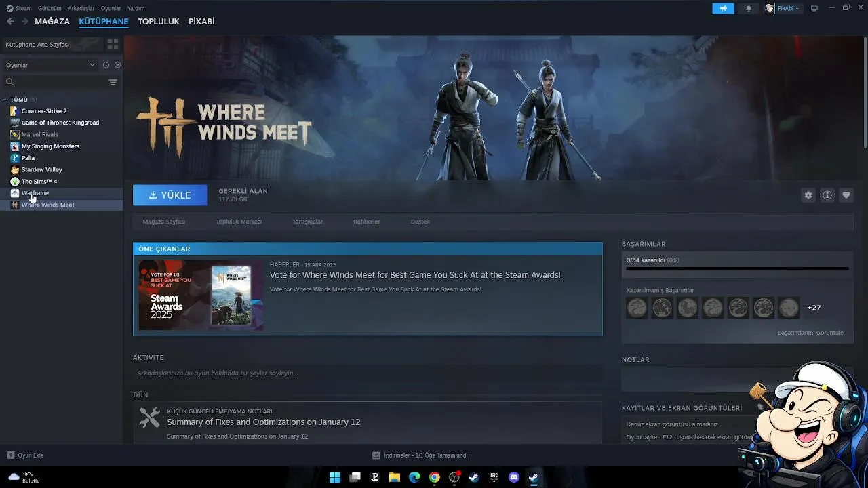Collapse the TÜMÜ games category
868x488 pixels.
[x=7, y=100]
